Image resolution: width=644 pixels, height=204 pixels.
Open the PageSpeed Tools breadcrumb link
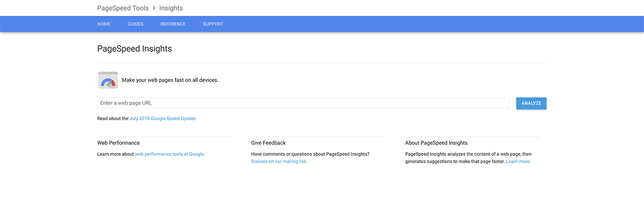click(122, 8)
